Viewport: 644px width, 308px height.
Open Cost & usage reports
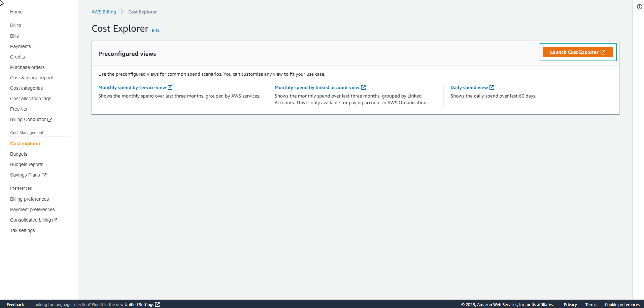32,78
